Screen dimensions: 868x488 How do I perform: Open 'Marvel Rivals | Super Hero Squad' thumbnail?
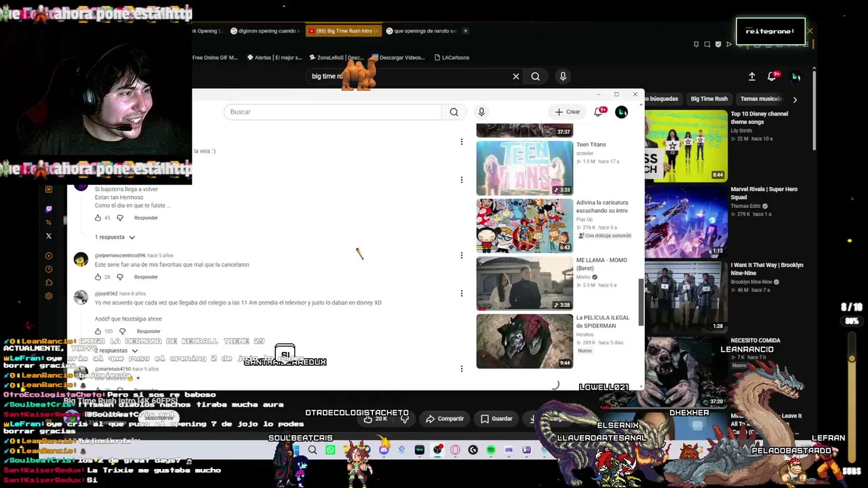tap(686, 221)
